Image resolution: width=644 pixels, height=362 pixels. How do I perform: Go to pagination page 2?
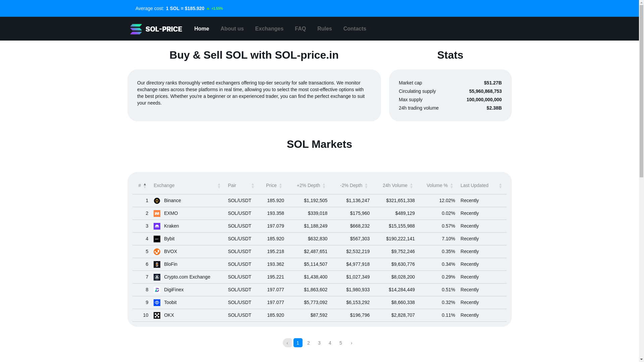coord(309,343)
